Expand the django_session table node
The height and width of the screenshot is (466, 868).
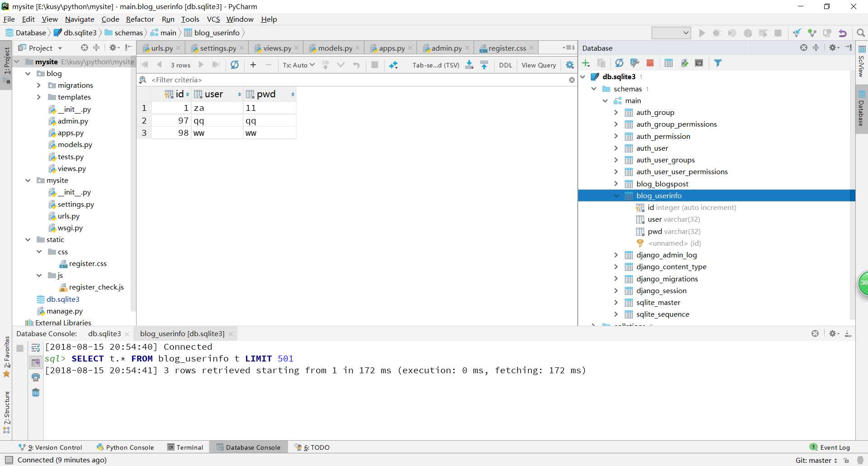(x=616, y=290)
